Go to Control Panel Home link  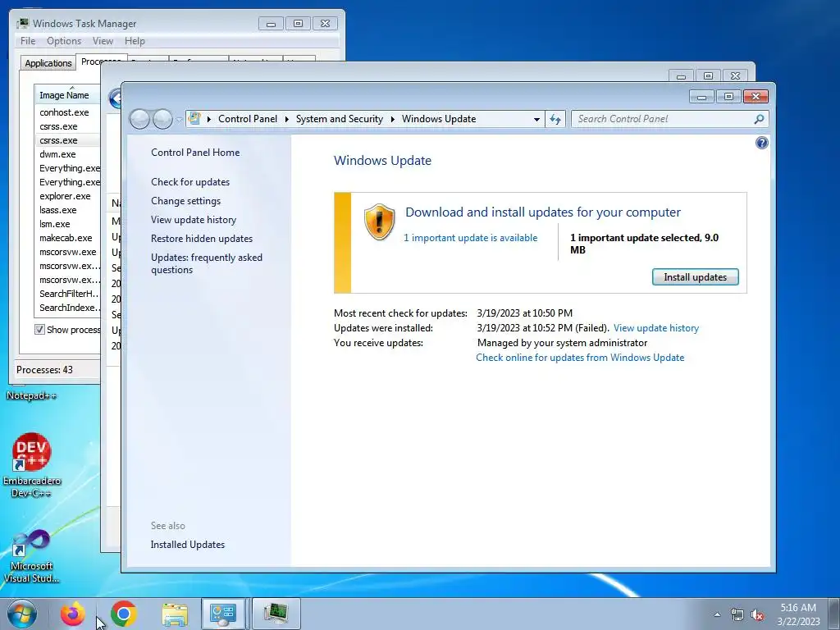[x=195, y=153]
